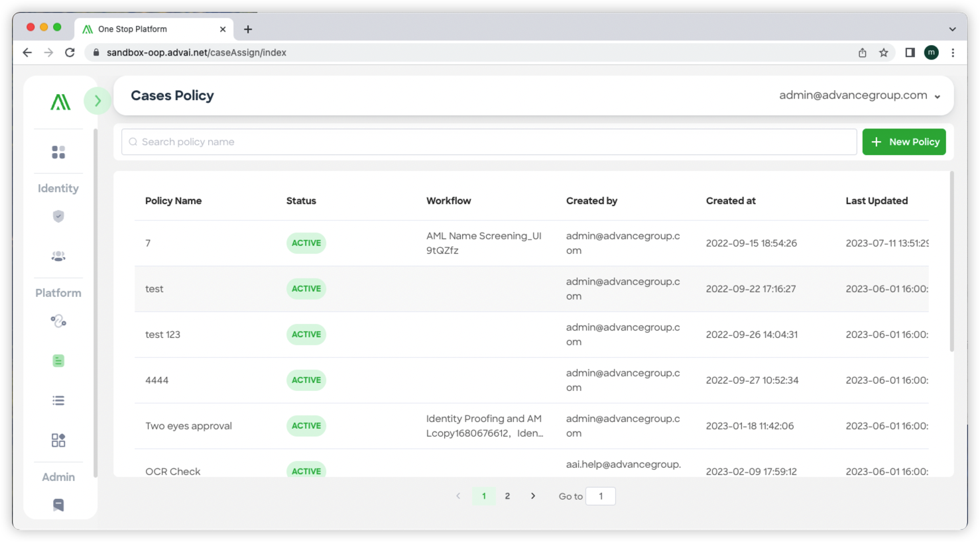Image resolution: width=980 pixels, height=542 pixels.
Task: Open the Chrome profile avatar 'm'
Action: pyautogui.click(x=932, y=52)
